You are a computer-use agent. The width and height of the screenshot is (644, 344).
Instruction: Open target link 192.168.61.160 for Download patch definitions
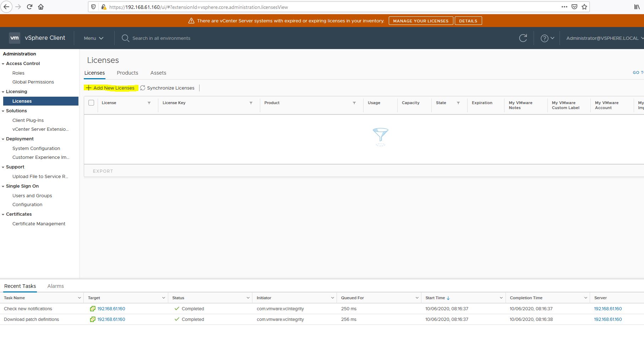click(111, 319)
